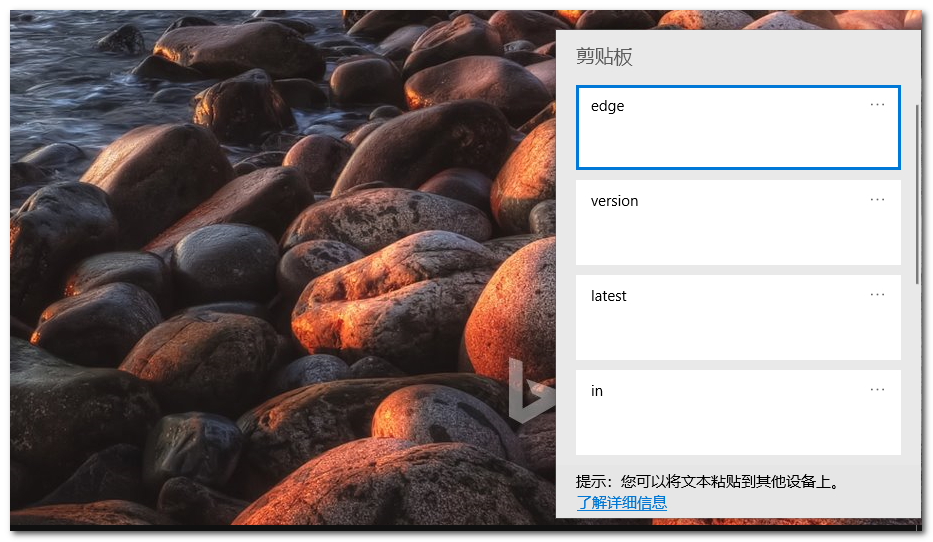
Task: Open the ellipsis menu on version entry
Action: 877,199
